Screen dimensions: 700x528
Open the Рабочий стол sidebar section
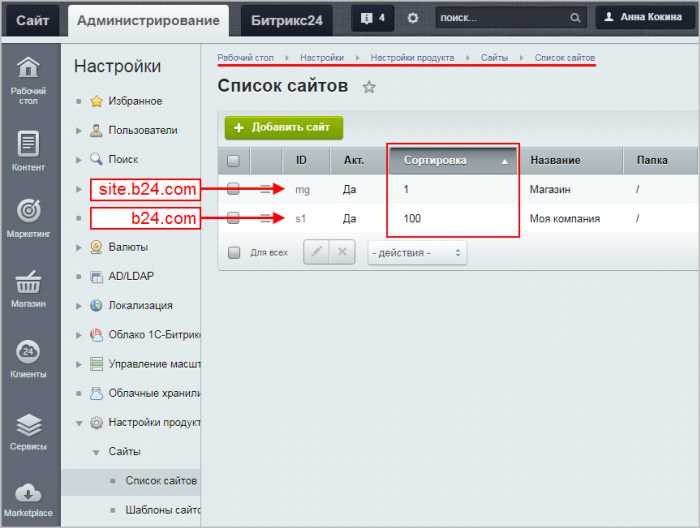click(x=28, y=80)
